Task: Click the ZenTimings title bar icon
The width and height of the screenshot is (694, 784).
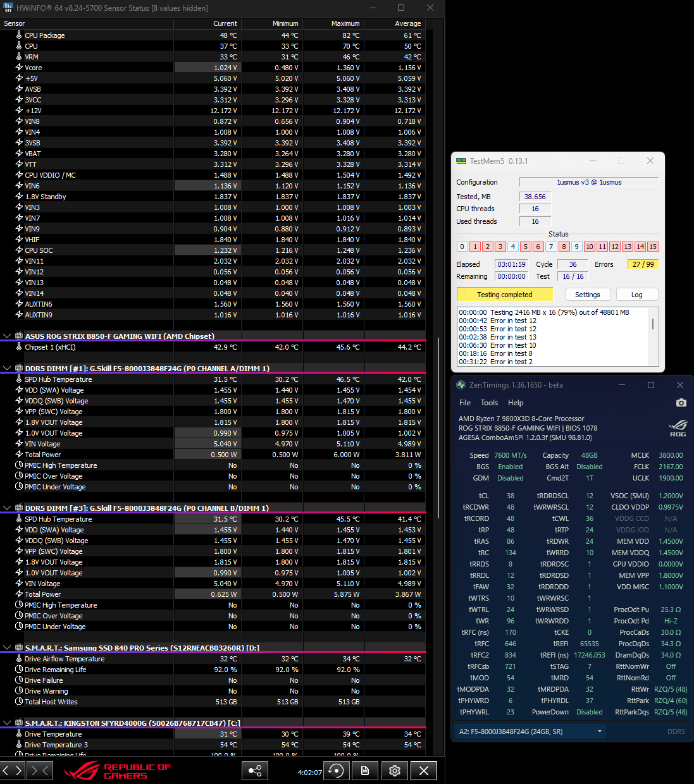Action: point(461,385)
